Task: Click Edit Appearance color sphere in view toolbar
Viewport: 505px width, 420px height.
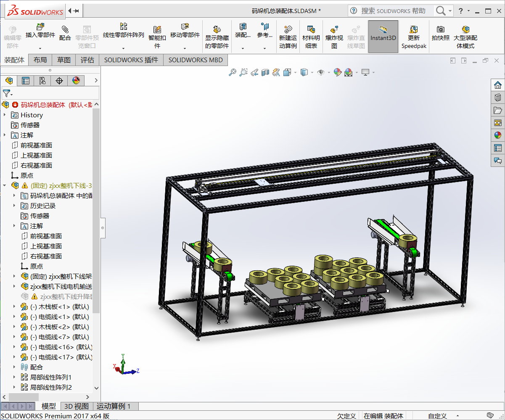Action: (337, 73)
